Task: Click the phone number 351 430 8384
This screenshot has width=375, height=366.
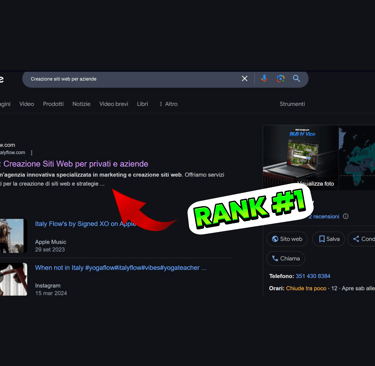Action: tap(313, 276)
